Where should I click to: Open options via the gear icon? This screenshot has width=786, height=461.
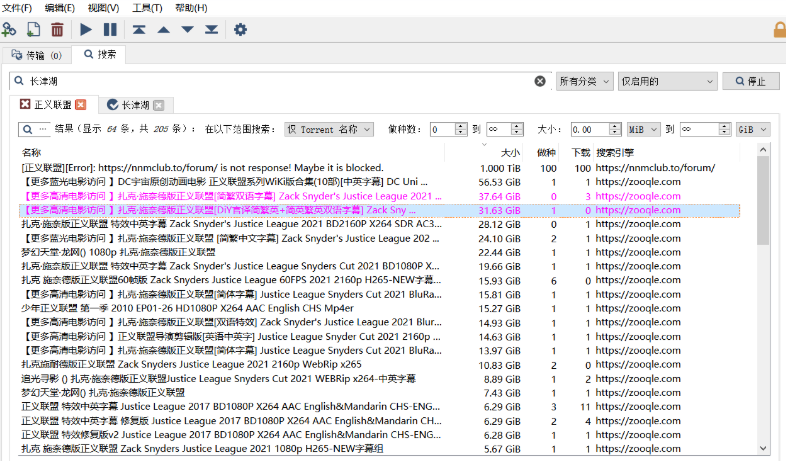click(241, 30)
